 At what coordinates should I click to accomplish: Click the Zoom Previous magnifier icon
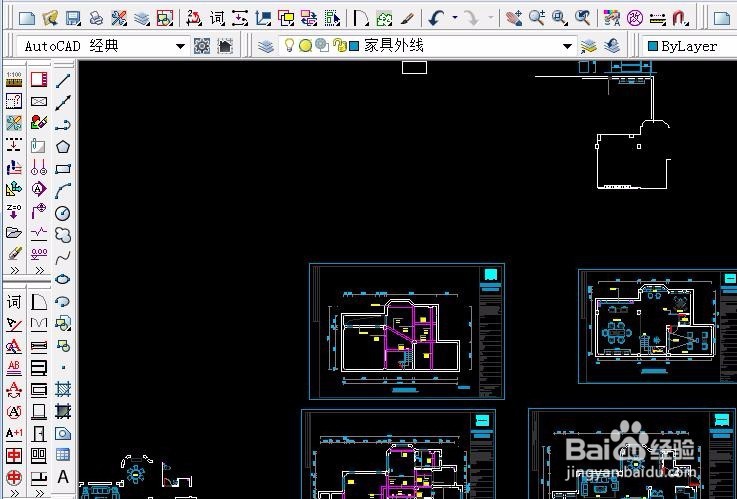[x=582, y=18]
